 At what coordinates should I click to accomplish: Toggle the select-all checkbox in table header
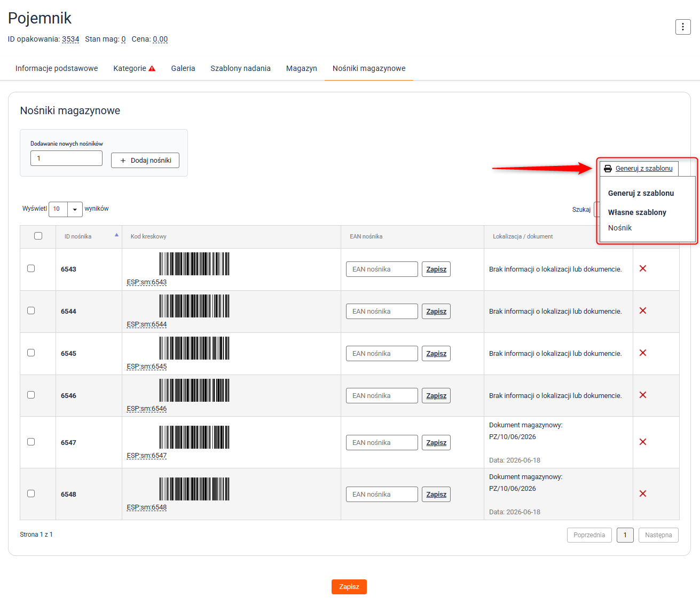pos(38,236)
